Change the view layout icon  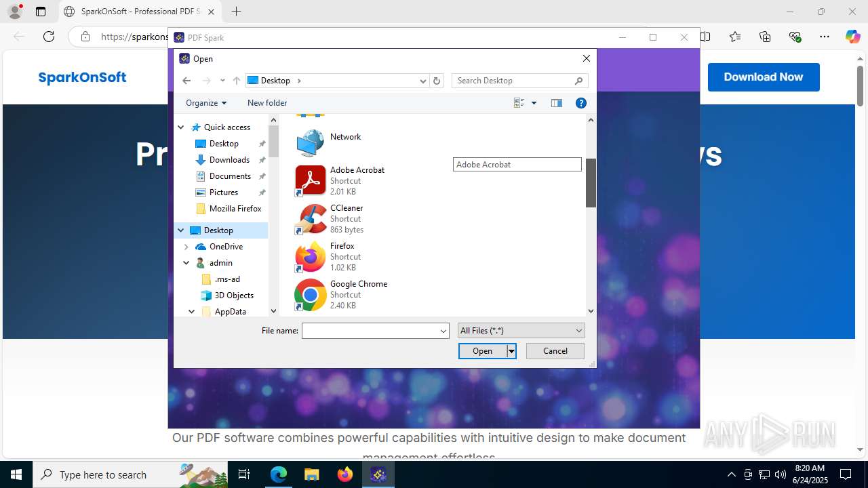pos(519,103)
